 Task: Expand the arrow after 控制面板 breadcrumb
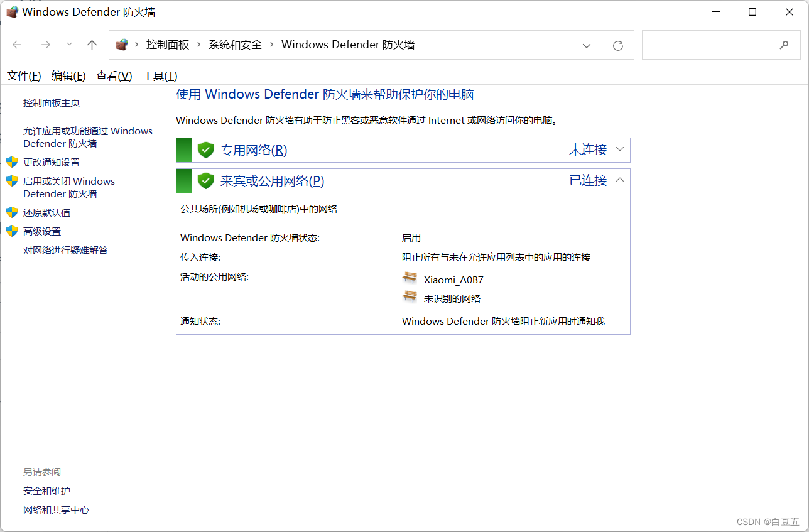pyautogui.click(x=199, y=45)
